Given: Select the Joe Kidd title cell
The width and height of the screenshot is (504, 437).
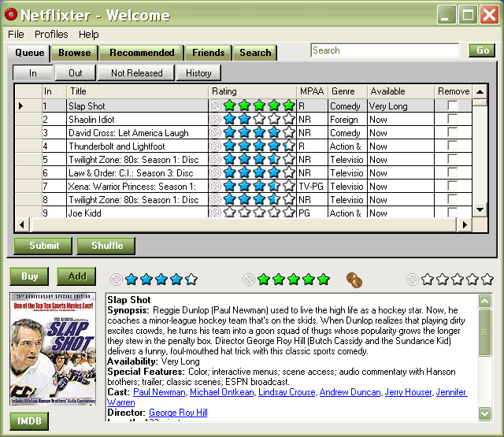Looking at the screenshot, I should click(137, 213).
